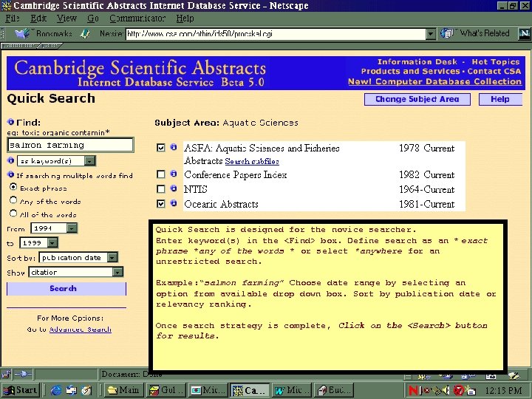This screenshot has height=399, width=532.
Task: Click the security lock icon in status bar
Action: click(6, 374)
